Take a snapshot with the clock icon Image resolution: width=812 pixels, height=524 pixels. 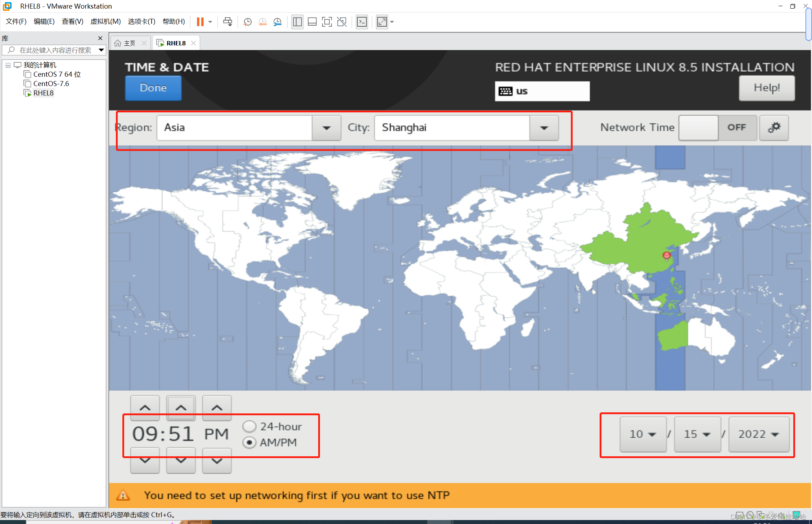[x=247, y=22]
